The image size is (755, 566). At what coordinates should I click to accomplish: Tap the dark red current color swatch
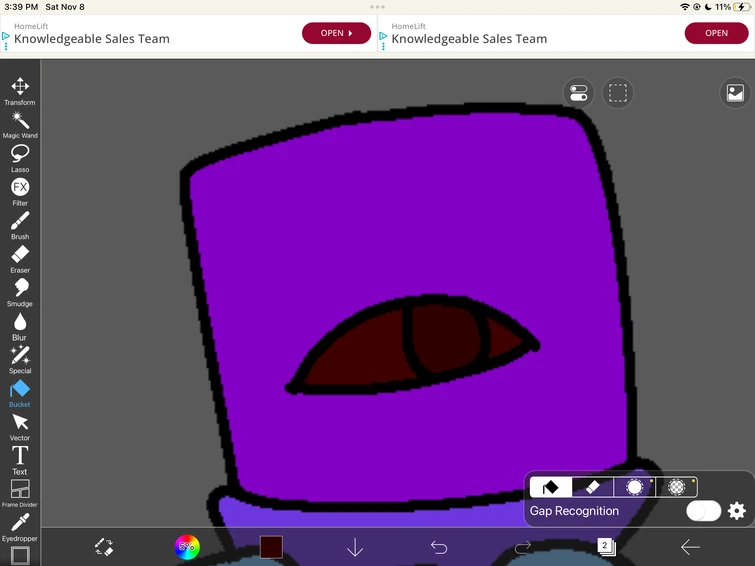[271, 547]
